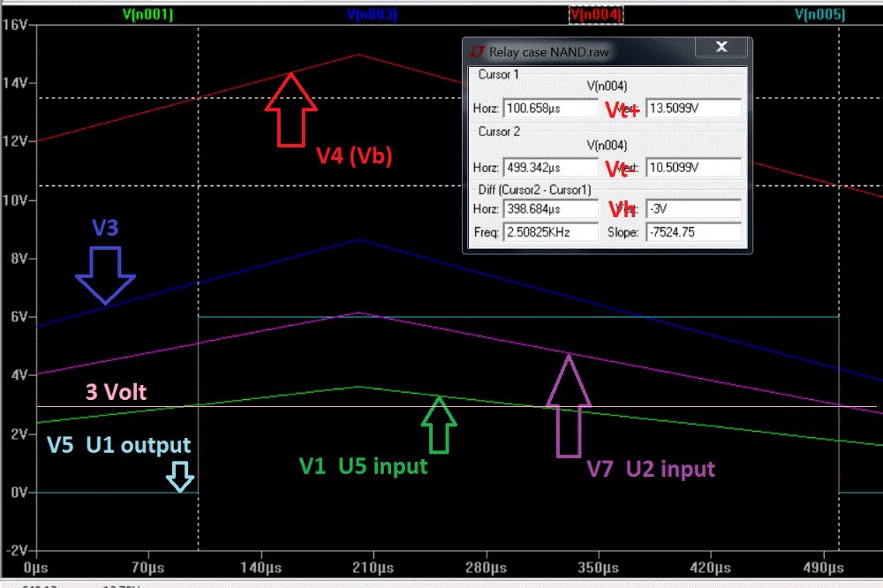883x588 pixels.
Task: Select the V(n003) trace label
Action: (x=372, y=15)
